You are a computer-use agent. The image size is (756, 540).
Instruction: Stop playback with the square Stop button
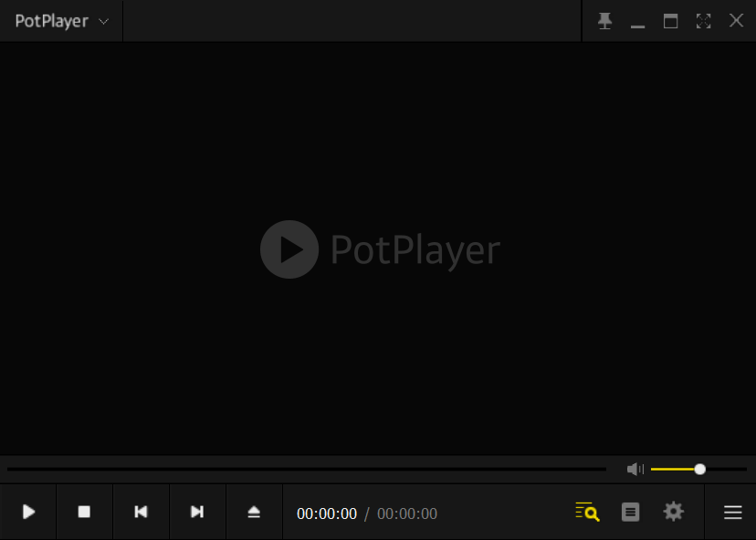84,512
